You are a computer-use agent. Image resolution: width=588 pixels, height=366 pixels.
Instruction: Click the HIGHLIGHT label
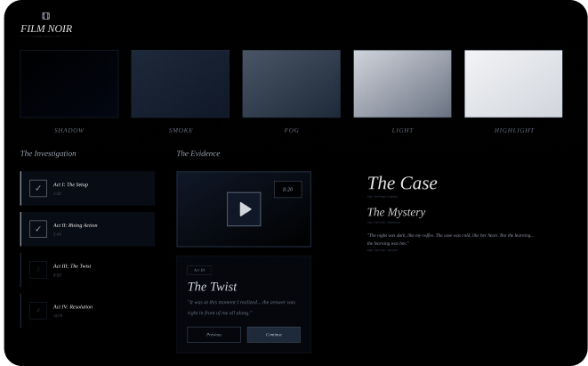click(514, 130)
